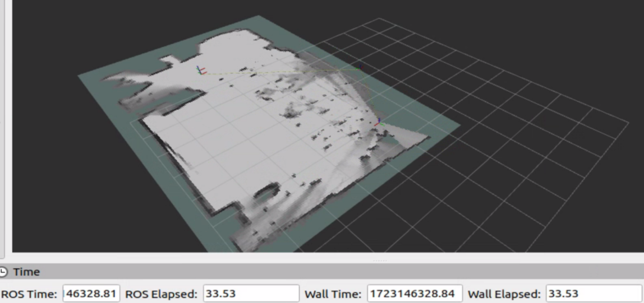Click the axes marker in upper-left map area
Image resolution: width=644 pixels, height=303 pixels.
tap(200, 71)
